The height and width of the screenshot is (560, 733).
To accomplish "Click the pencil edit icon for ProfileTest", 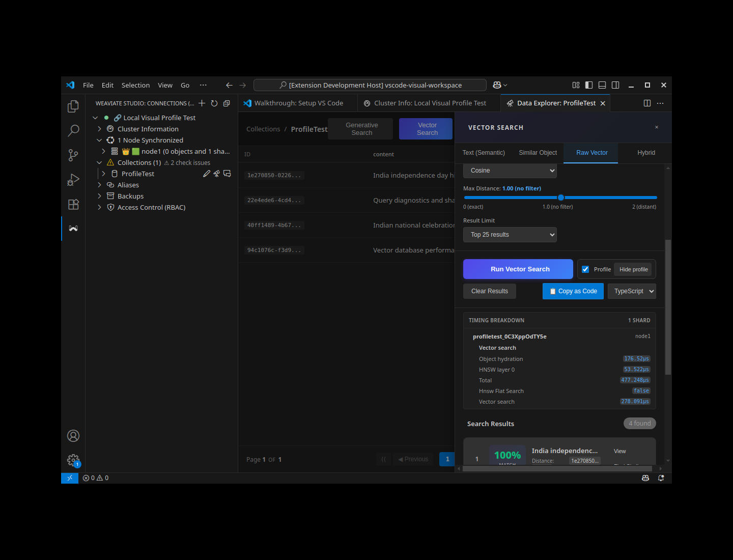I will tap(207, 174).
